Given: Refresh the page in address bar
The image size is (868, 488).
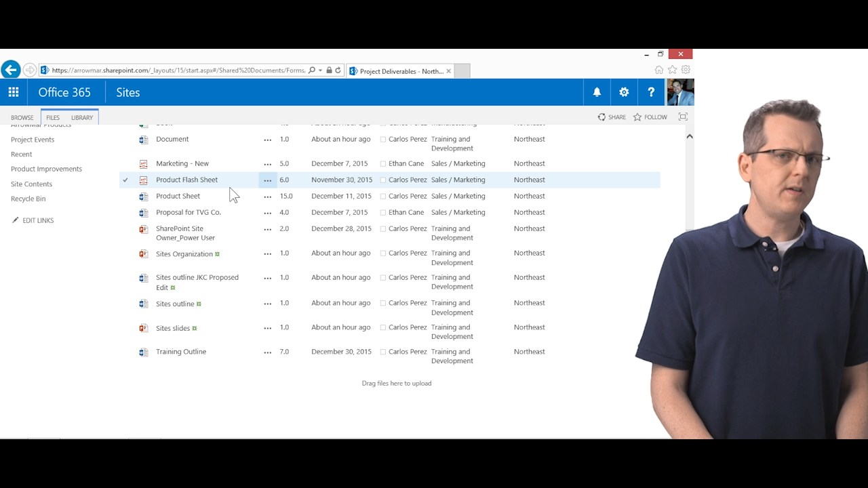Looking at the screenshot, I should pos(338,70).
